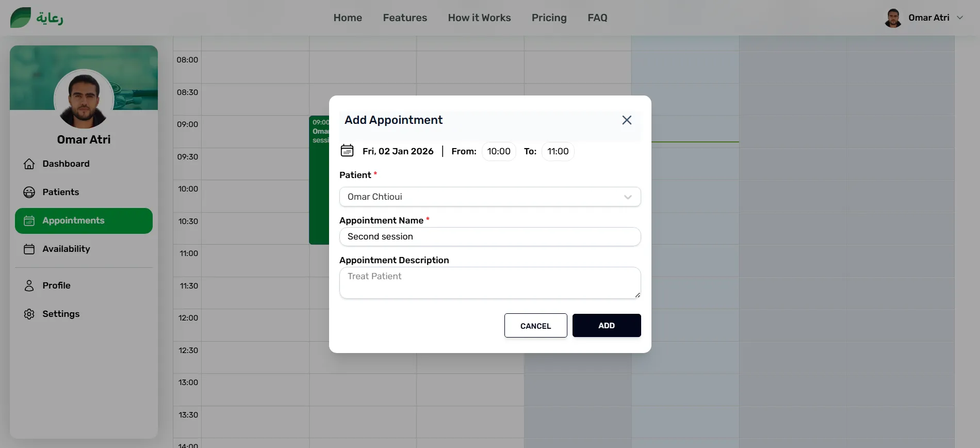The image size is (980, 448).
Task: Open the To time 11:00 picker
Action: [558, 151]
